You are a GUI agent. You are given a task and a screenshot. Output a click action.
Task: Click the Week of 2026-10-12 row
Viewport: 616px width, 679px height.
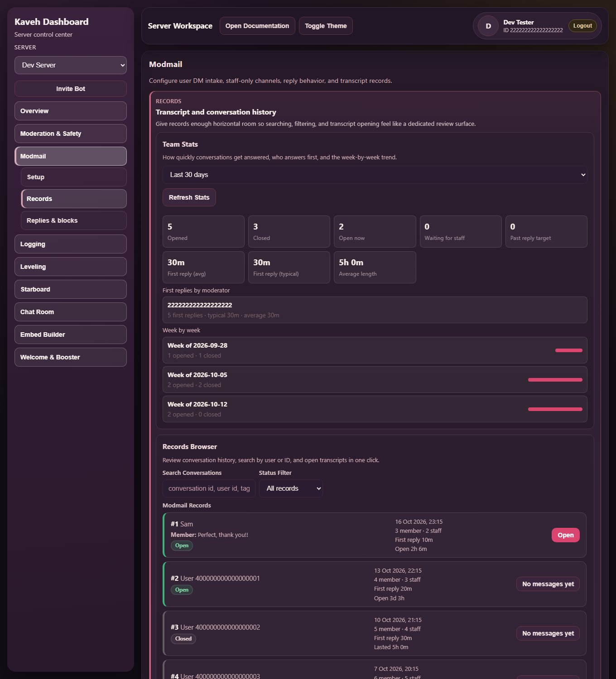(375, 409)
